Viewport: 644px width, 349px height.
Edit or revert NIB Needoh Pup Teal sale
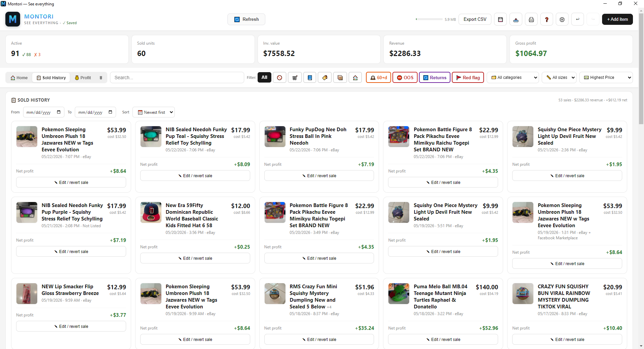click(195, 176)
